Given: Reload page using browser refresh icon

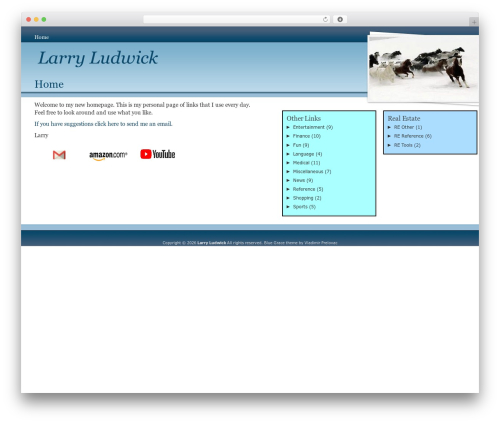Looking at the screenshot, I should coord(325,19).
